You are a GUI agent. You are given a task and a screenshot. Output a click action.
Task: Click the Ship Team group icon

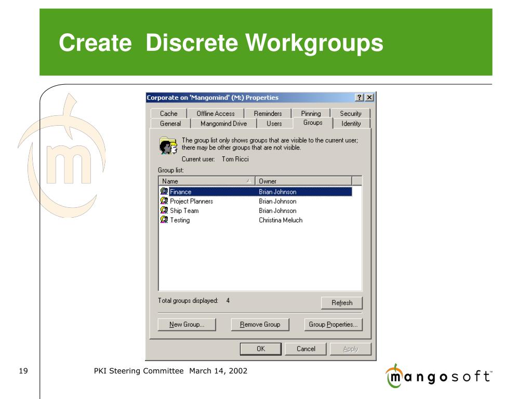click(x=164, y=210)
